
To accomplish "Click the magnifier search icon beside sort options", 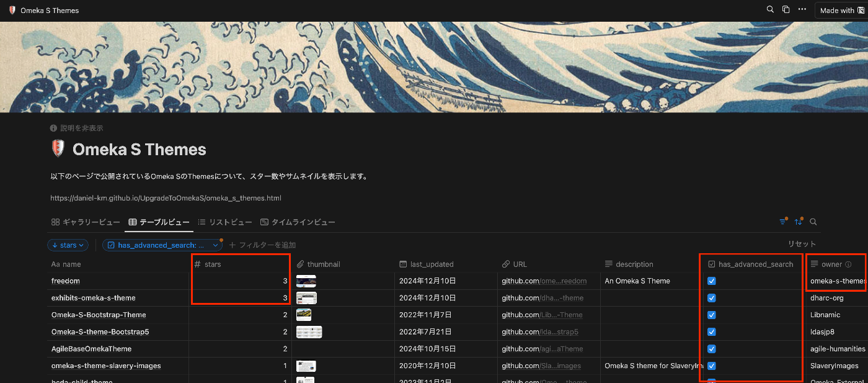I will point(813,221).
